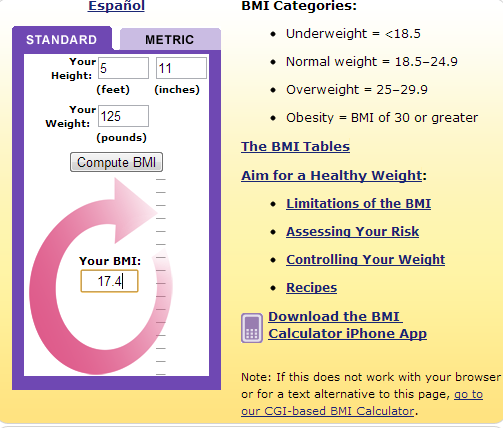Click the Compute BMI button
This screenshot has height=428, width=503.
(116, 162)
